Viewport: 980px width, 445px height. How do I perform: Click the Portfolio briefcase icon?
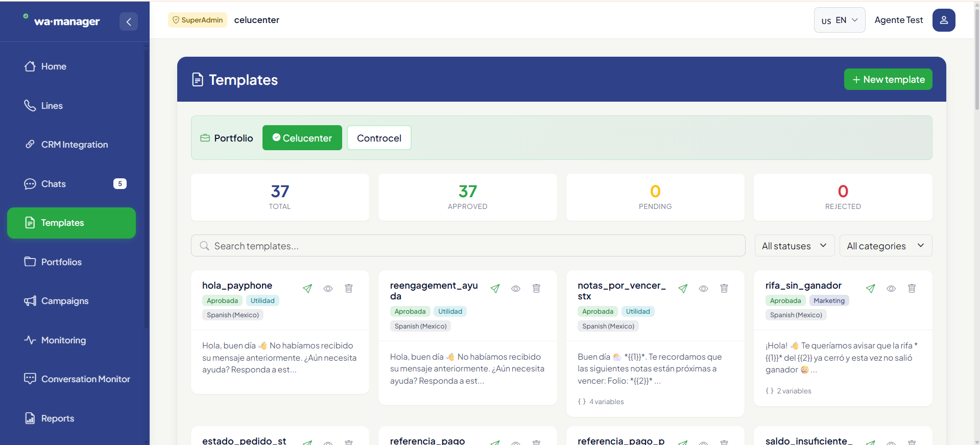[x=205, y=138]
